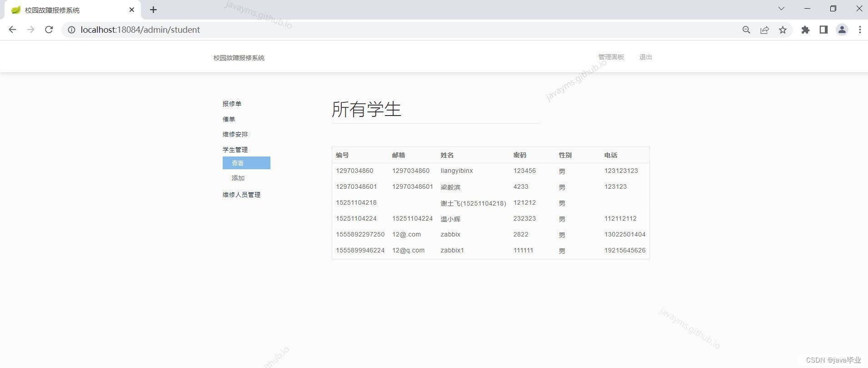Image resolution: width=868 pixels, height=368 pixels.
Task: Click the 姓名 column header
Action: (447, 155)
